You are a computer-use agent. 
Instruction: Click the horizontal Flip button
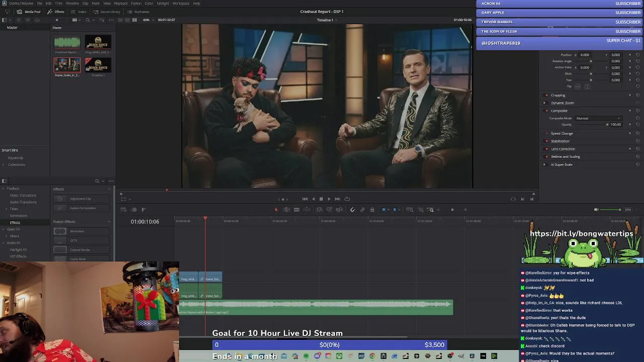point(578,86)
